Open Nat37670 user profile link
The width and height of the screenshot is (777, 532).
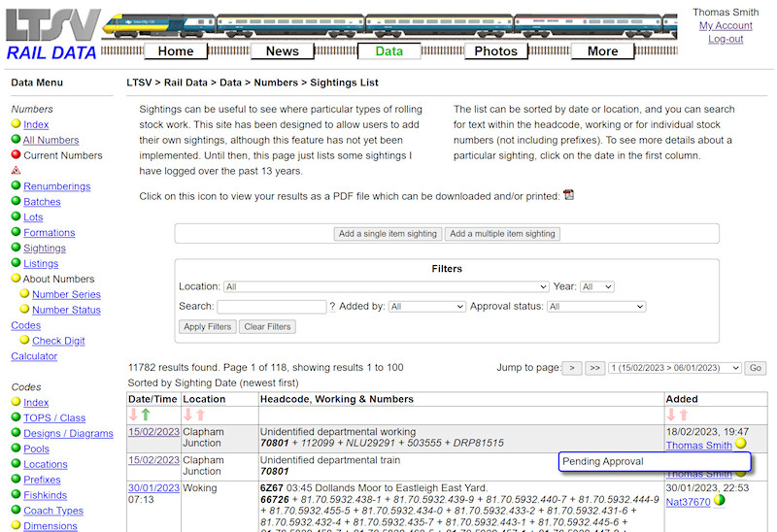pos(688,502)
